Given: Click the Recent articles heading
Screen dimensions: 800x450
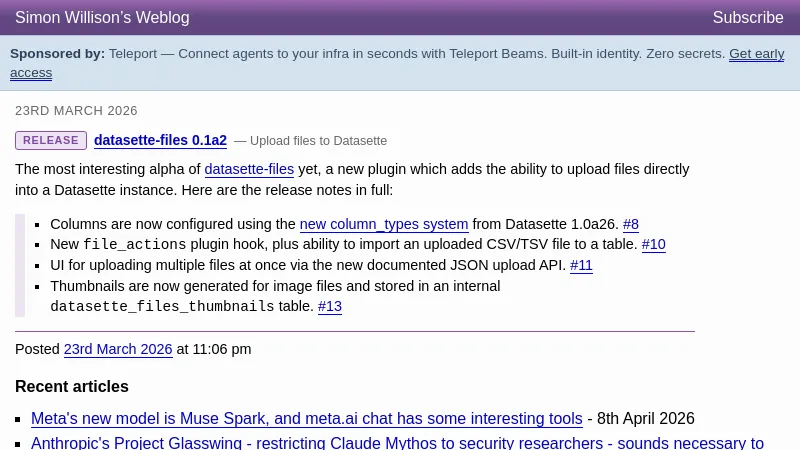Looking at the screenshot, I should point(72,387).
